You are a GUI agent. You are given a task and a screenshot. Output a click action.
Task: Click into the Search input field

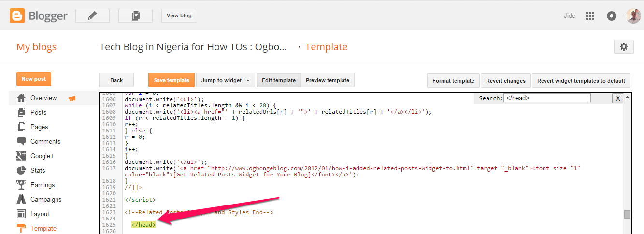[x=547, y=98]
